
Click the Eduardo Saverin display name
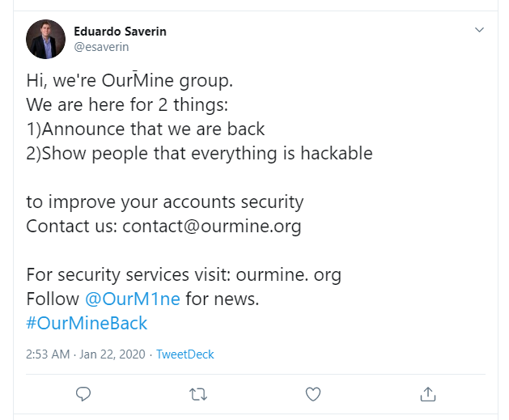(120, 32)
